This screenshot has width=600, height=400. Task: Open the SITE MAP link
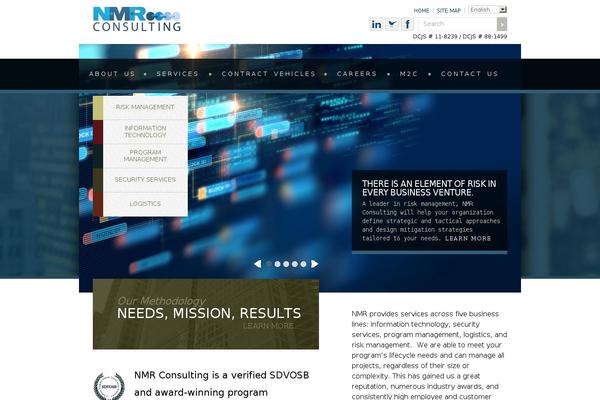click(449, 11)
